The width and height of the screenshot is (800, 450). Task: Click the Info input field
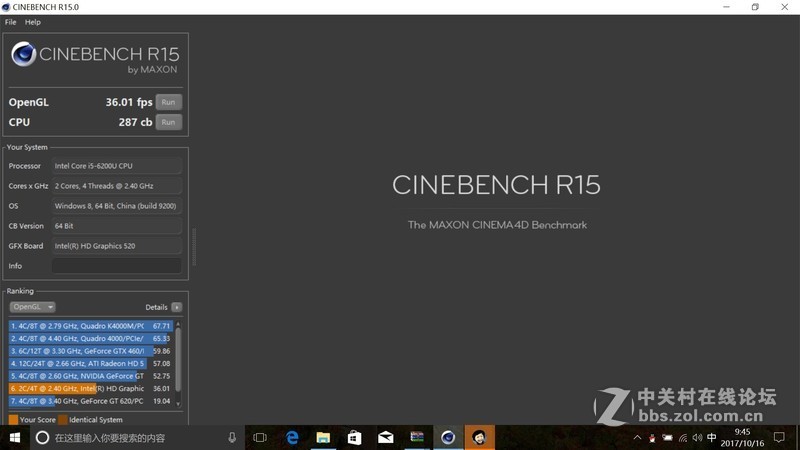tap(117, 266)
